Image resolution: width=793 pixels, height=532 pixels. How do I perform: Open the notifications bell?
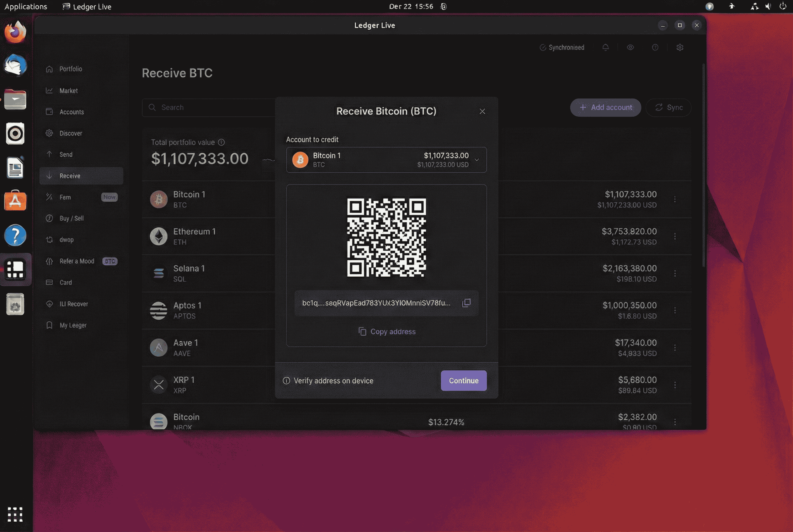coord(605,47)
